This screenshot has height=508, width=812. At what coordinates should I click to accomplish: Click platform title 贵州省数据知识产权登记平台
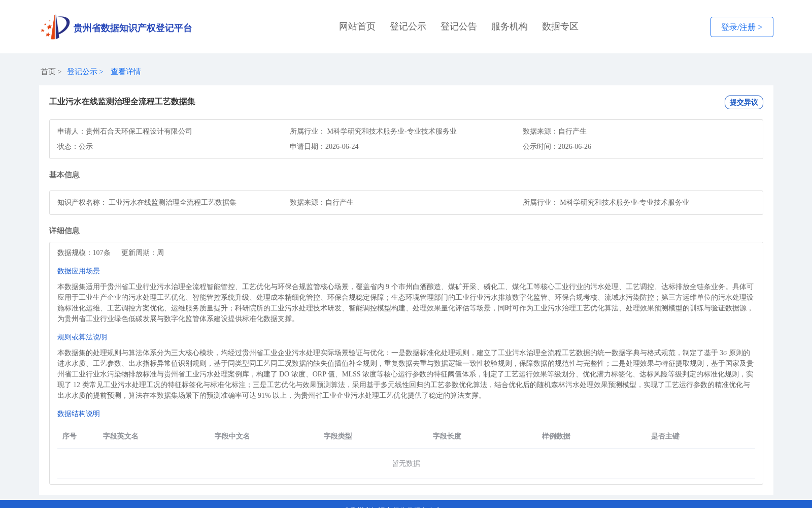coord(132,28)
